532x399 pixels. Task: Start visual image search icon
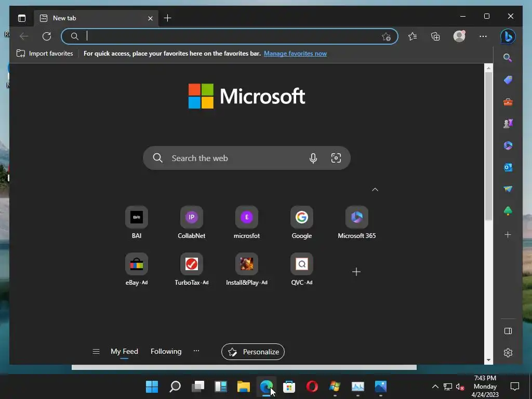click(336, 158)
